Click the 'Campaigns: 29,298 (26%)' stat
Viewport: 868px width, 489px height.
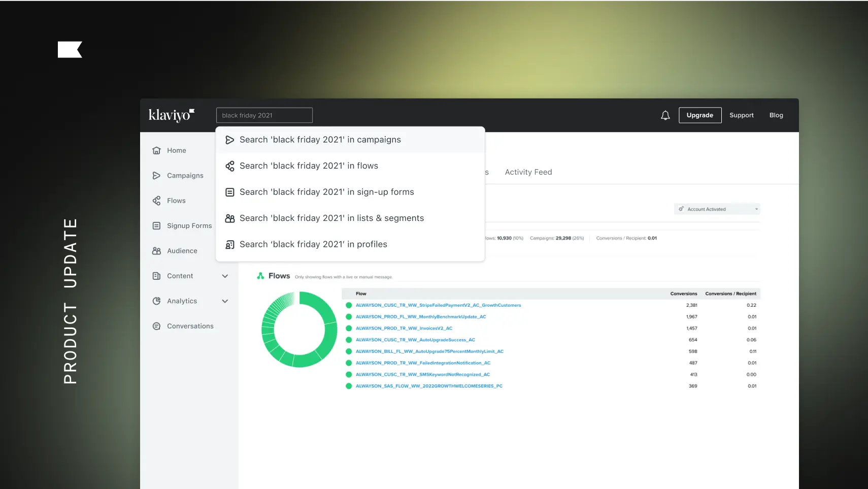click(x=557, y=238)
